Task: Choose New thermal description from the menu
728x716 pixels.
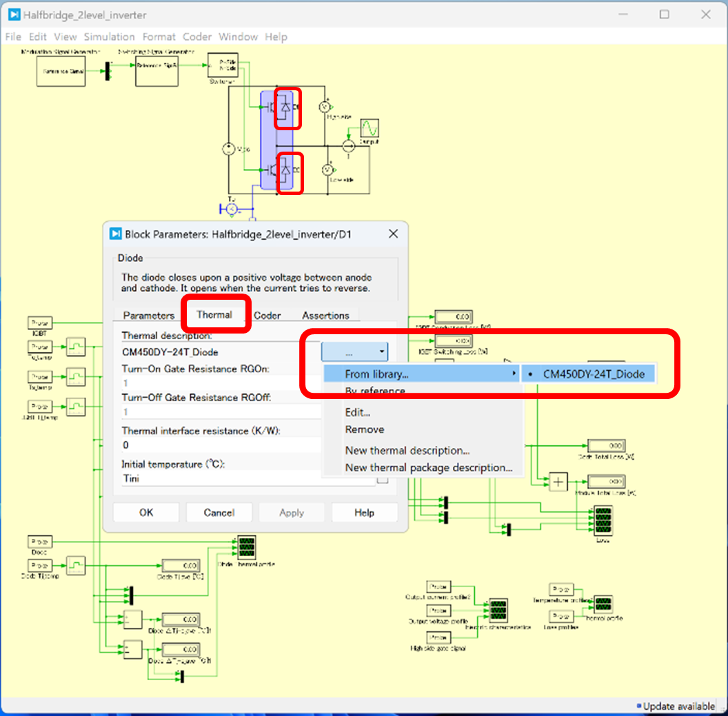Action: (407, 451)
